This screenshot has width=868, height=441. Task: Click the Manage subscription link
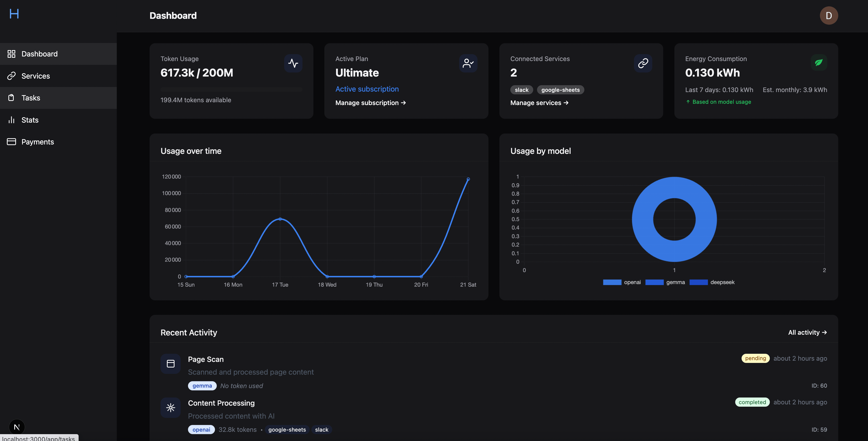tap(370, 103)
